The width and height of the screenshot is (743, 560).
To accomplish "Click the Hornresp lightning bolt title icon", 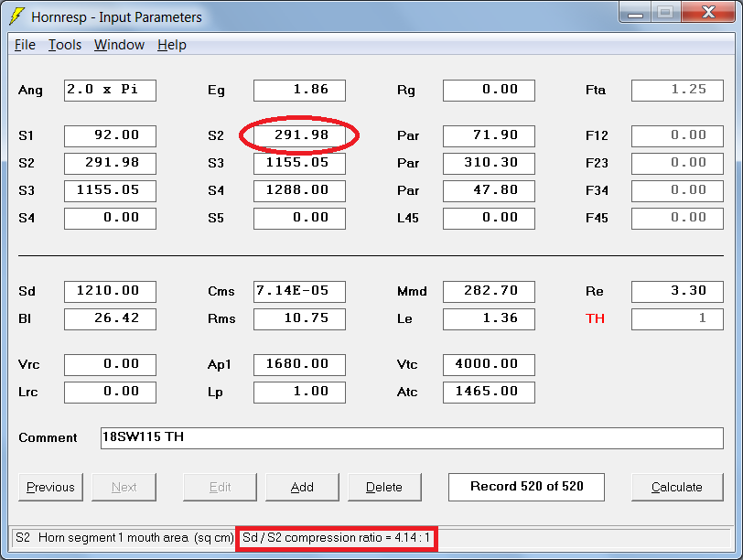I will click(17, 16).
